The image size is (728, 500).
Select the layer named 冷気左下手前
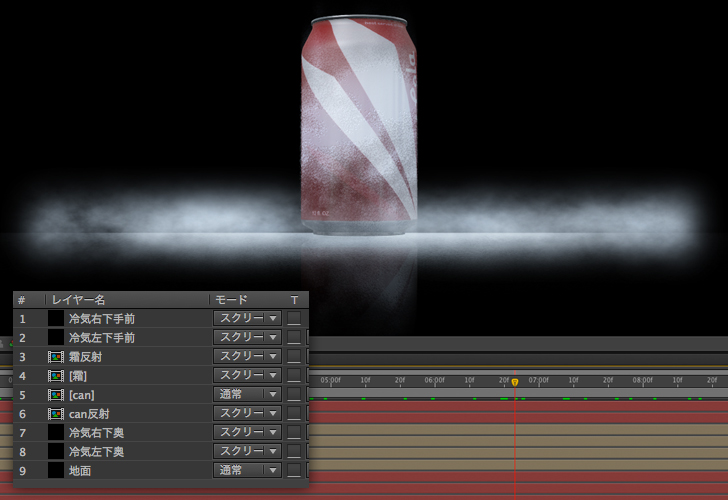pos(101,337)
